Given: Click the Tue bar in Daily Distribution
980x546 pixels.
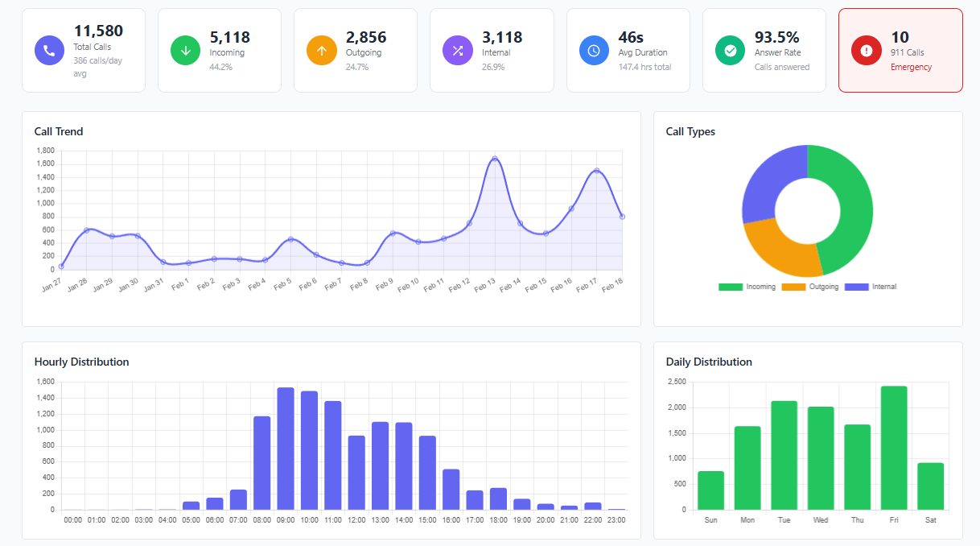Looking at the screenshot, I should pyautogui.click(x=784, y=455).
